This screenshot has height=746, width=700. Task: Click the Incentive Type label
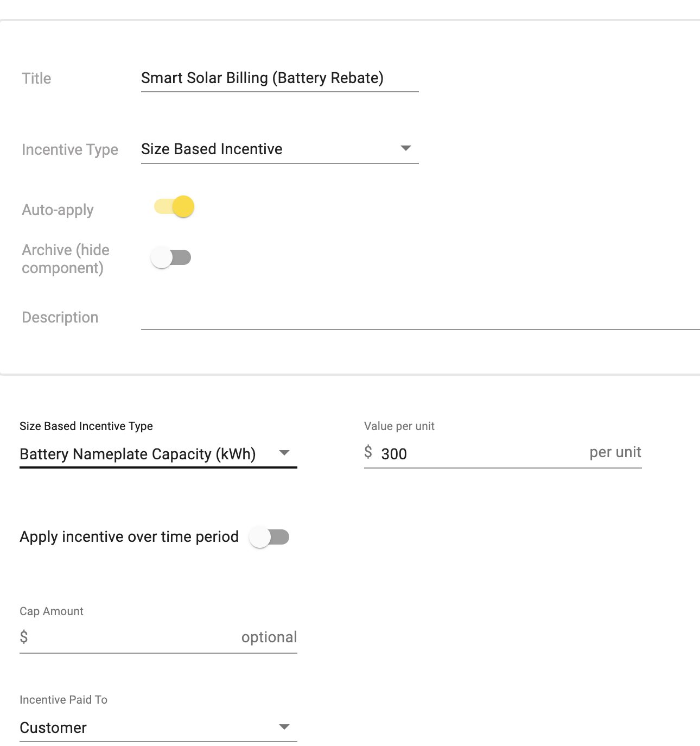pos(70,149)
